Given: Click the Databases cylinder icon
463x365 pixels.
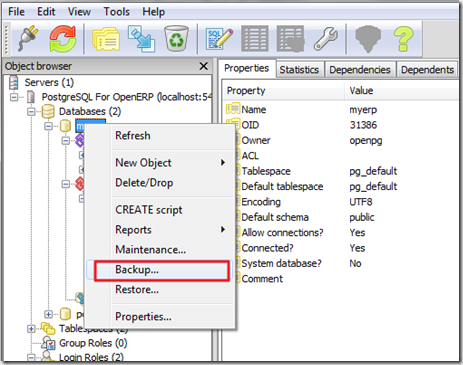Looking at the screenshot, I should pyautogui.click(x=48, y=111).
